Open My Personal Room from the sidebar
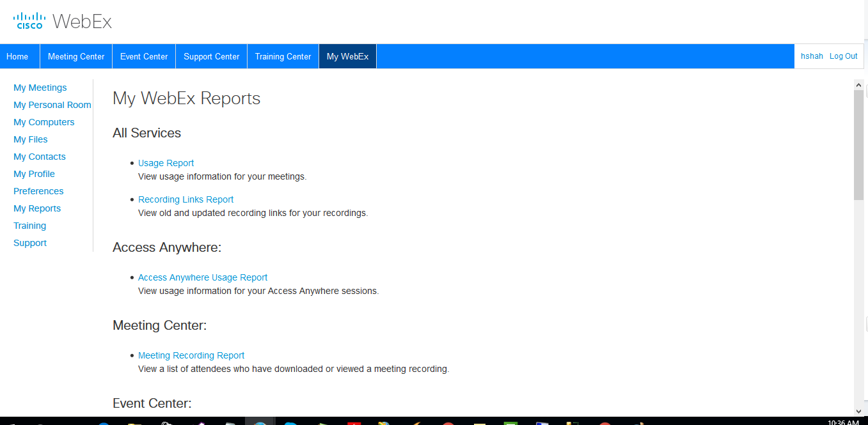Image resolution: width=868 pixels, height=425 pixels. (52, 104)
